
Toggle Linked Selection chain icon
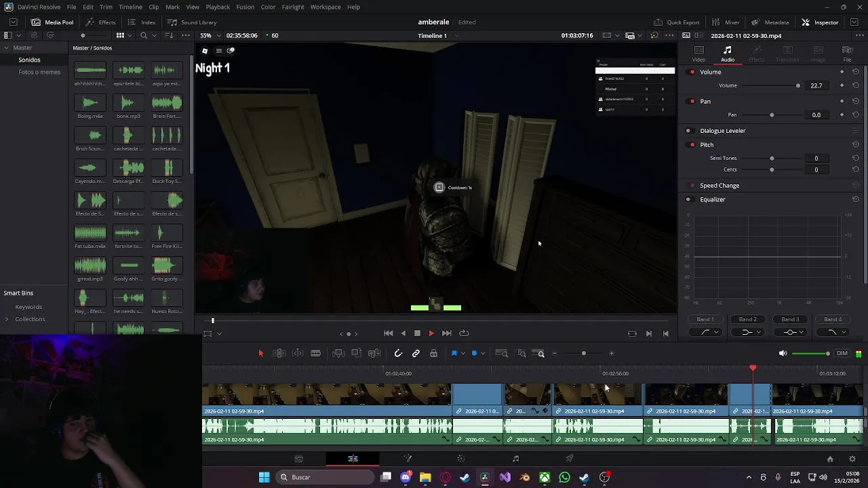(x=416, y=353)
